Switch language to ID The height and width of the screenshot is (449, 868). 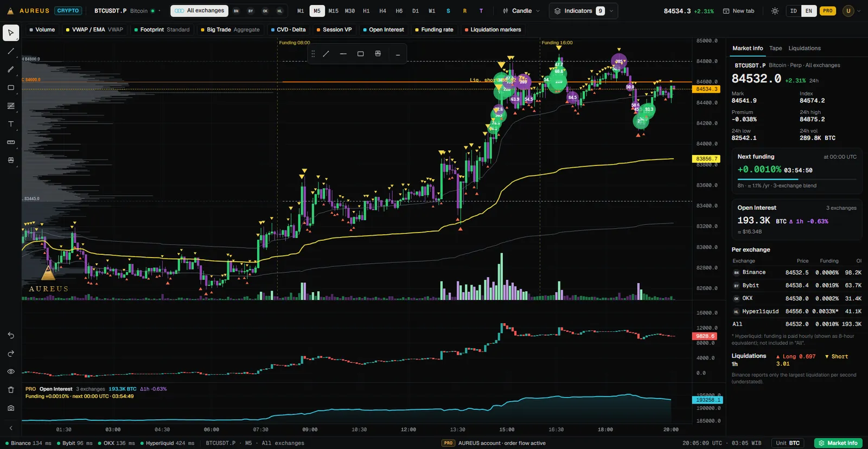click(794, 11)
